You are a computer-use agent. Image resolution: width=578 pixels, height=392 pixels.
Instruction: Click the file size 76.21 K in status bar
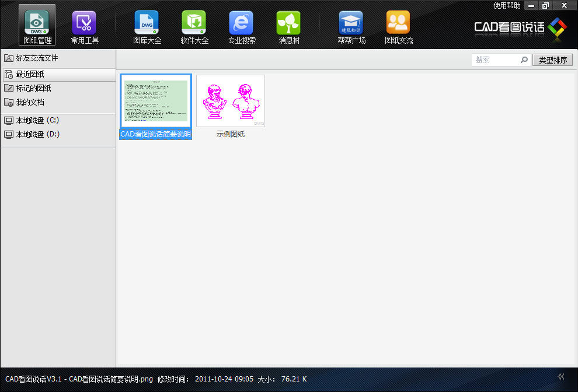[294, 379]
